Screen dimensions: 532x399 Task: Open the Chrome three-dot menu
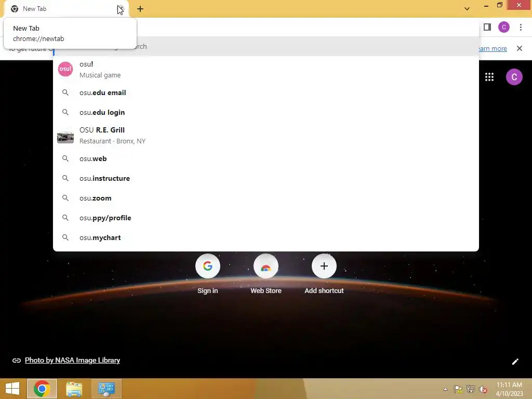coord(521,27)
